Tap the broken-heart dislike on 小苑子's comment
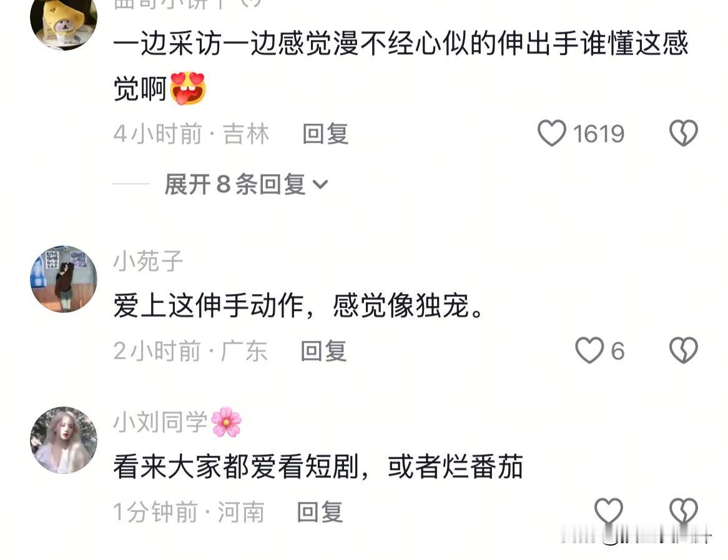The width and height of the screenshot is (728, 560). [x=684, y=350]
